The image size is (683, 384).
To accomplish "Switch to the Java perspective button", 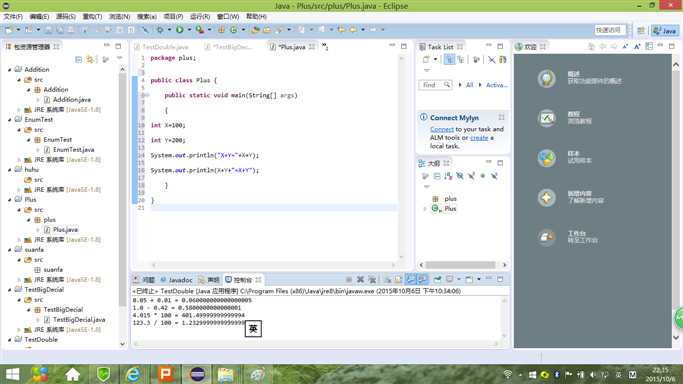I will 665,30.
